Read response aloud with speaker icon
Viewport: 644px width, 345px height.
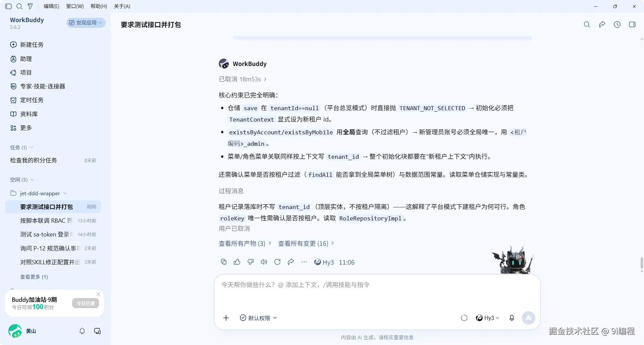264,262
